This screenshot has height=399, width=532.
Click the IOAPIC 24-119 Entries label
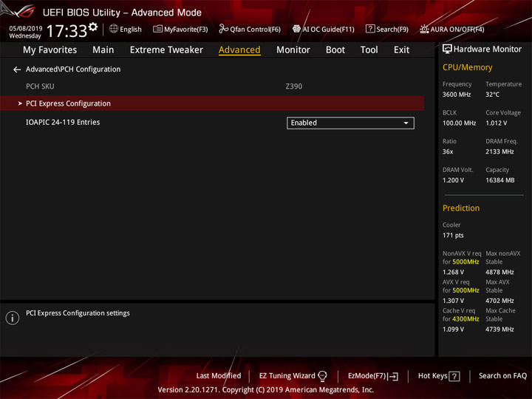63,122
